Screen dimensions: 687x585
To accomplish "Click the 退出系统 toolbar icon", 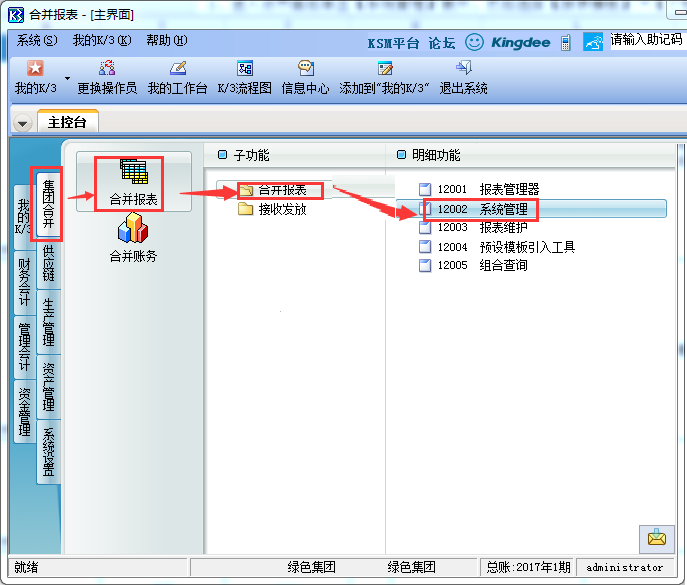I will coord(464,68).
